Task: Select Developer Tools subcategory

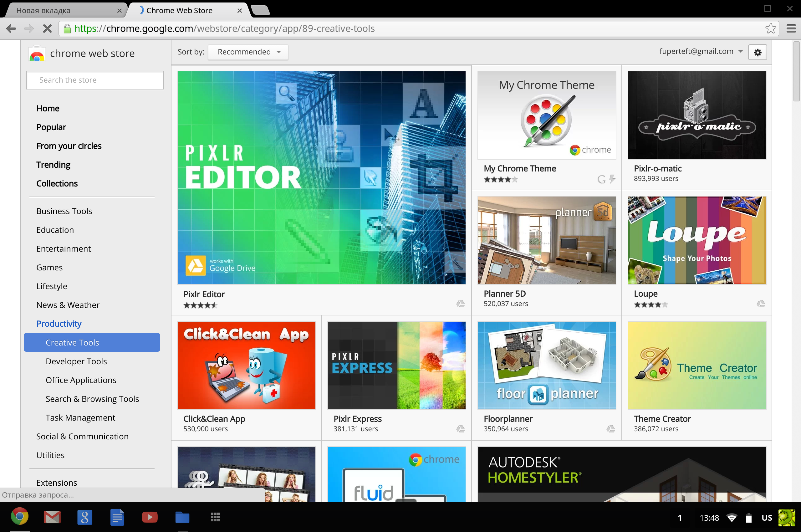Action: (x=76, y=361)
